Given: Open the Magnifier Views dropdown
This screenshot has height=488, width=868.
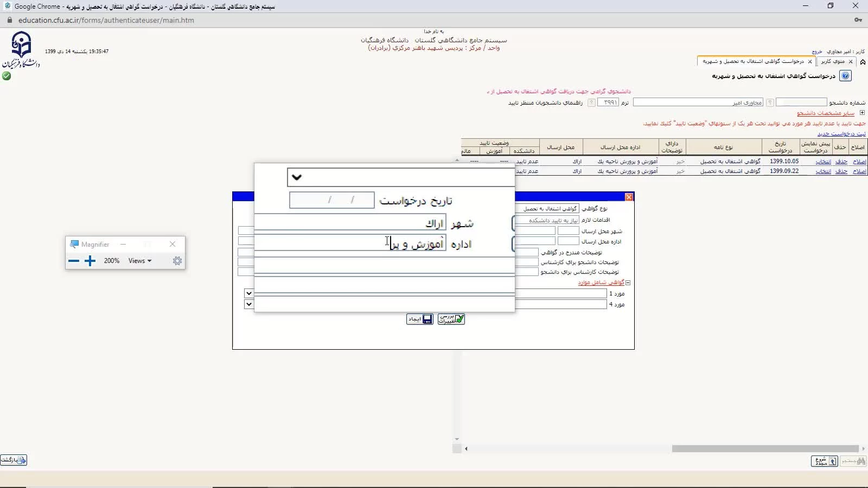Looking at the screenshot, I should tap(140, 261).
